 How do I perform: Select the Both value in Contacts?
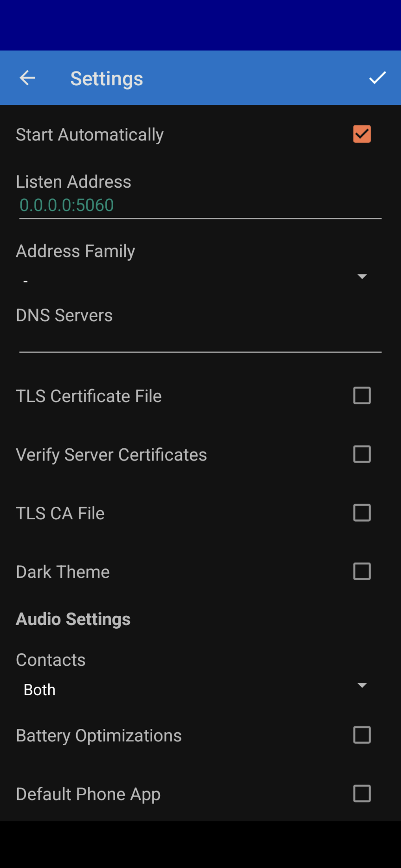click(39, 689)
